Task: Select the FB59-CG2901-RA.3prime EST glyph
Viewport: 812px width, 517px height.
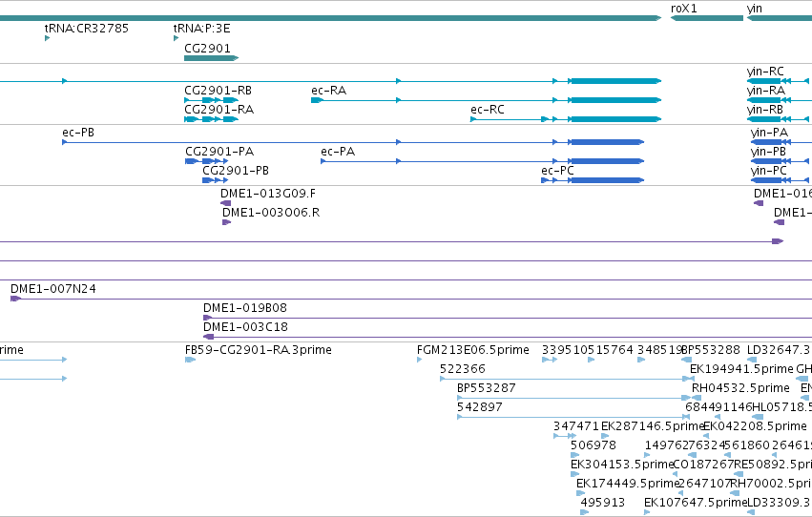Action: pos(190,360)
